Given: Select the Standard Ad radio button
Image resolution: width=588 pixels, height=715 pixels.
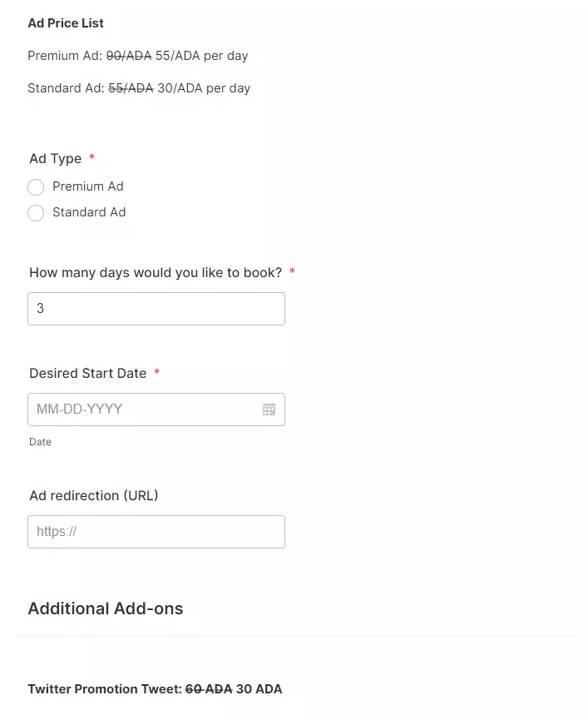Looking at the screenshot, I should [36, 212].
